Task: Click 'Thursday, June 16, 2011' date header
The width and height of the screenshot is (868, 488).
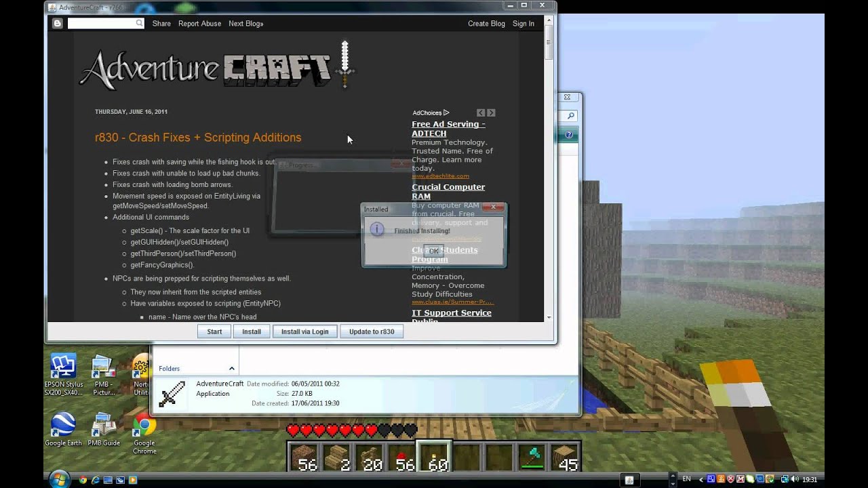Action: coord(131,112)
